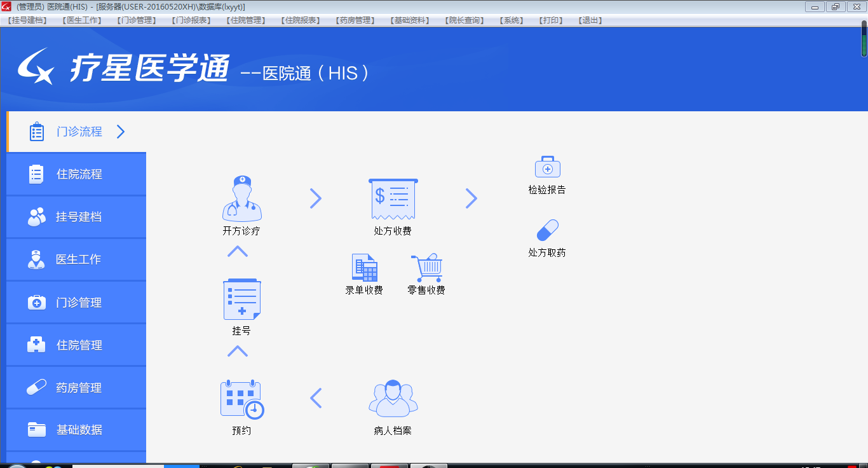868x468 pixels.
Task: Click the 【门诊管理】 menu bar item
Action: point(137,20)
